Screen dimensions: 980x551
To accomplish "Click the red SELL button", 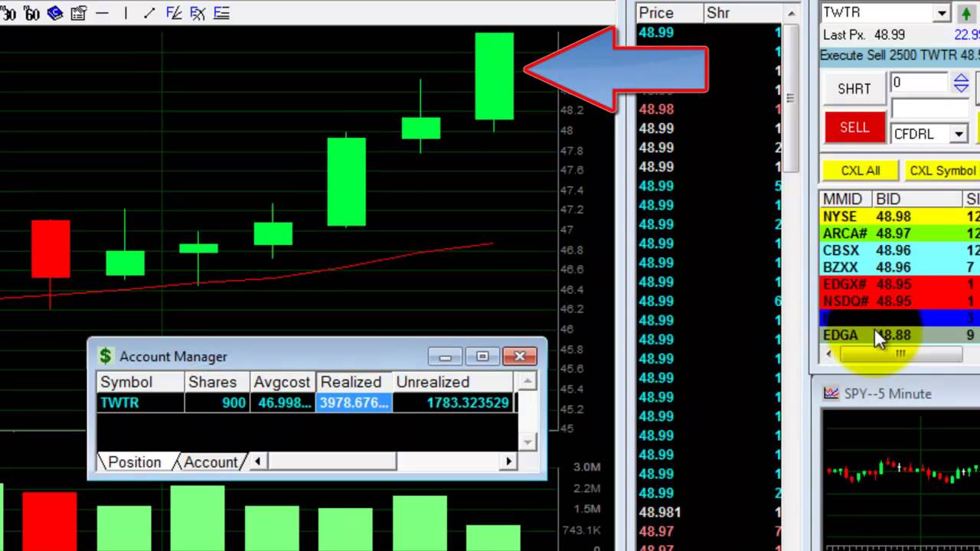I will [x=854, y=127].
